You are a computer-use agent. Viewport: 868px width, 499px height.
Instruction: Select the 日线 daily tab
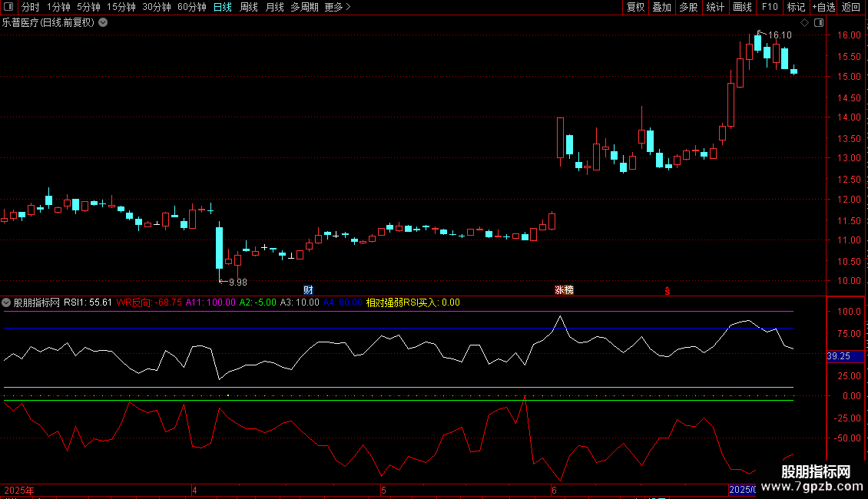pyautogui.click(x=223, y=7)
